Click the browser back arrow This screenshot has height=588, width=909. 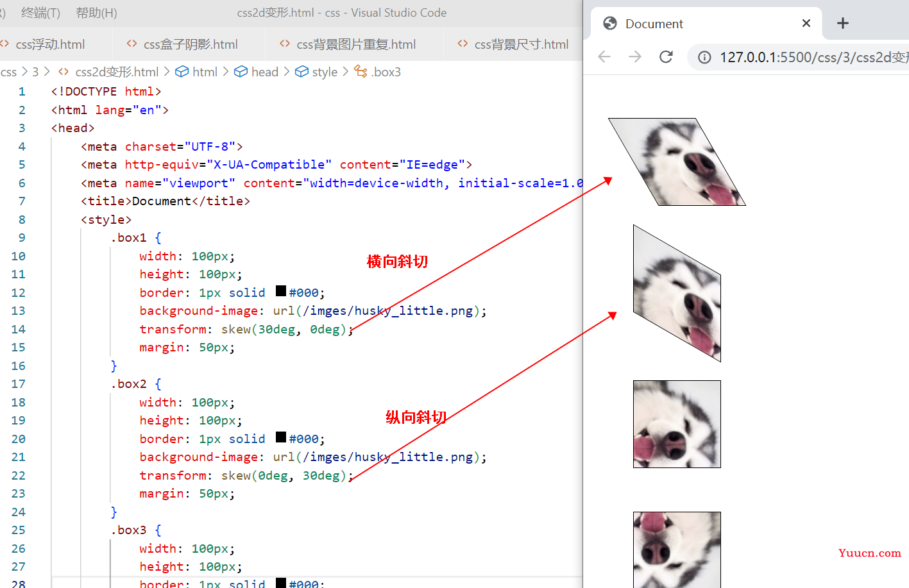tap(604, 57)
